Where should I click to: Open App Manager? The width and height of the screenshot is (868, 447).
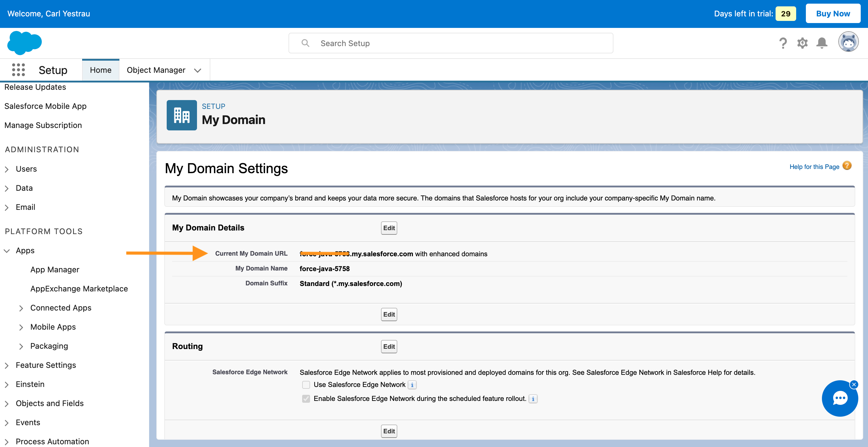(x=55, y=269)
